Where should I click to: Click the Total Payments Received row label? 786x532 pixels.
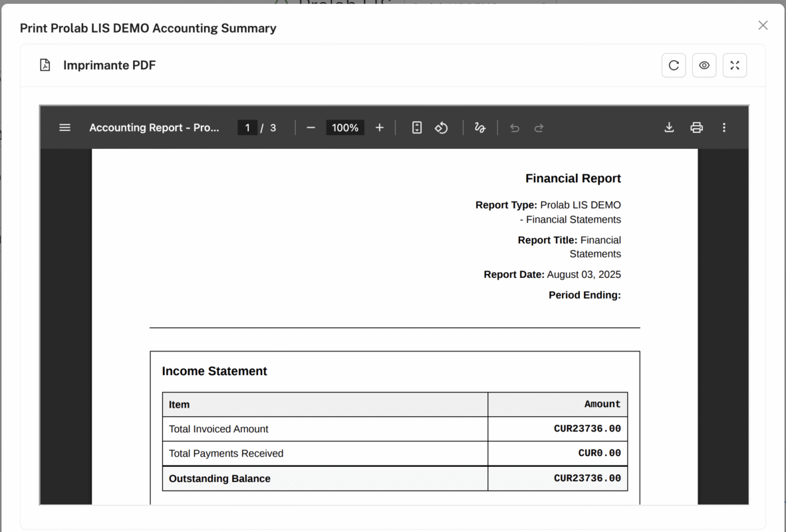[x=226, y=454]
